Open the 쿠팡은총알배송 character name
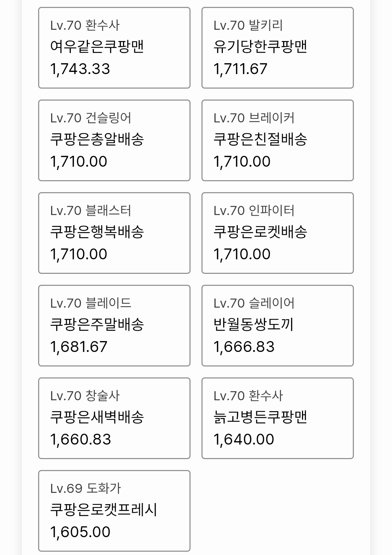Image resolution: width=392 pixels, height=555 pixels. click(x=97, y=139)
